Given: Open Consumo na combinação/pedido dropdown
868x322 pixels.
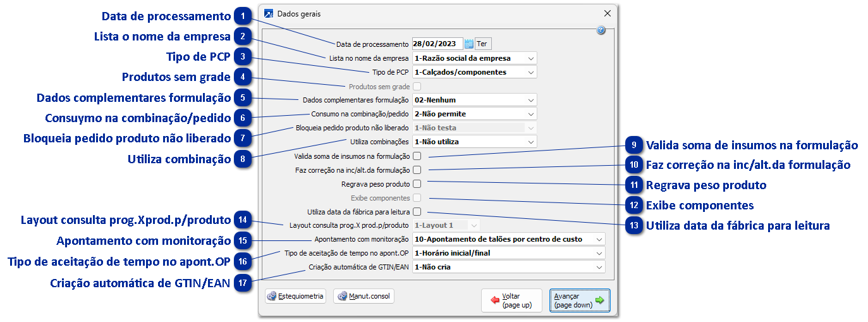Looking at the screenshot, I should tap(474, 114).
